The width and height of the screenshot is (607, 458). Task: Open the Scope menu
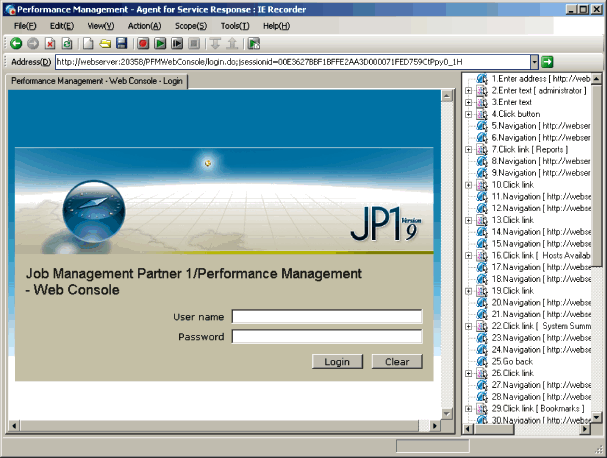(189, 25)
